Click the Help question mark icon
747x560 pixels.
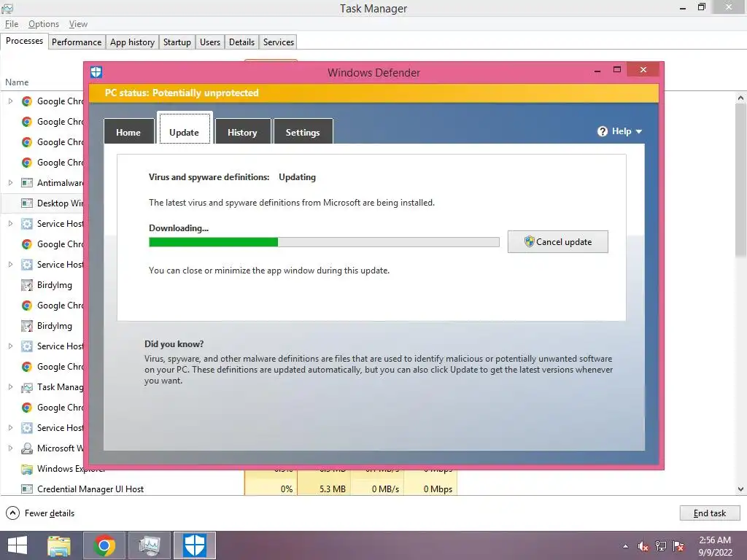pyautogui.click(x=602, y=131)
